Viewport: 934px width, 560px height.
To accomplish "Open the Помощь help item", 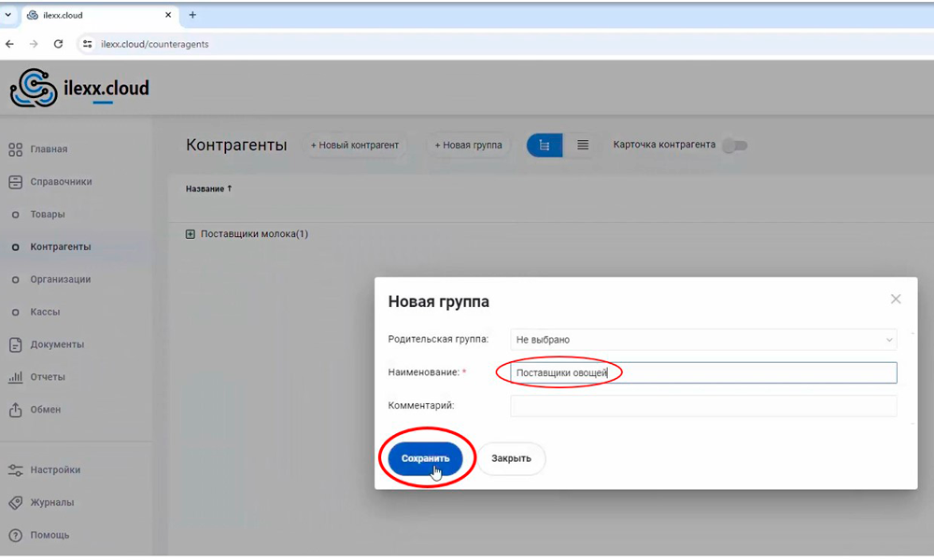I will point(49,535).
